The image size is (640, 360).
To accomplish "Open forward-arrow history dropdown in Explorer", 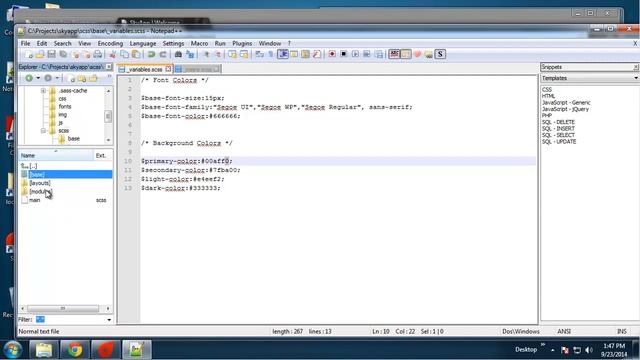I will click(57, 78).
